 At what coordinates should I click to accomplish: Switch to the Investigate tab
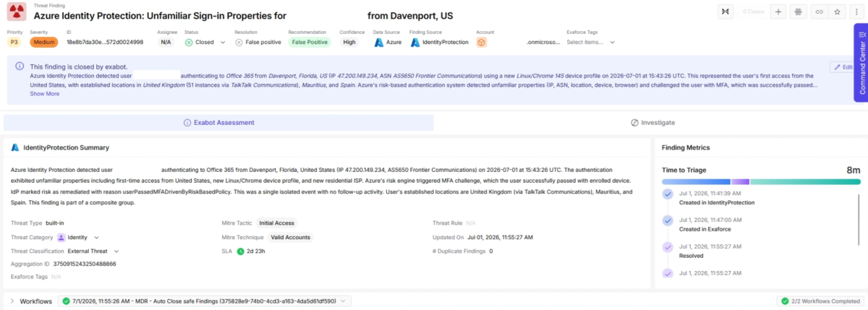tap(652, 123)
